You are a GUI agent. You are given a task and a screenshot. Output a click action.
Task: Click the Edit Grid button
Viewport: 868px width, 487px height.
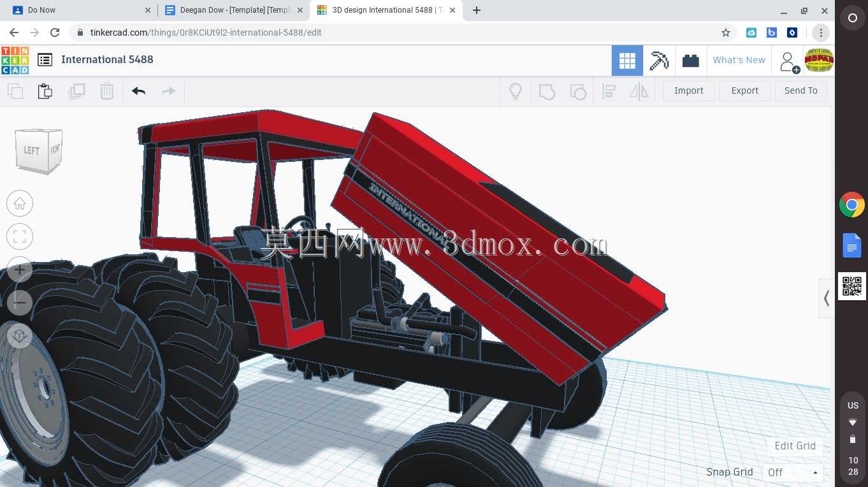pos(795,446)
